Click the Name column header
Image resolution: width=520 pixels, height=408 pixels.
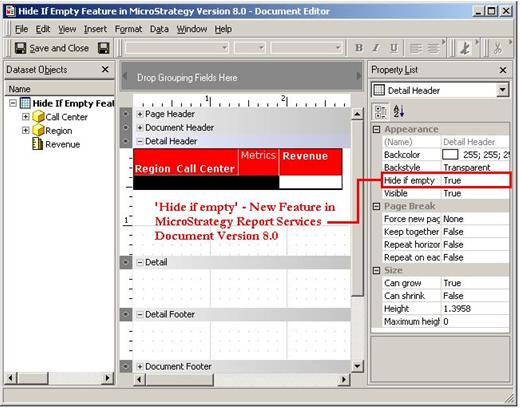click(60, 89)
